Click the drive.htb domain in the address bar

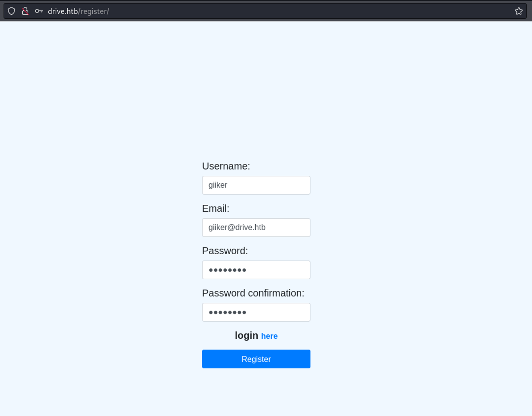click(x=63, y=11)
